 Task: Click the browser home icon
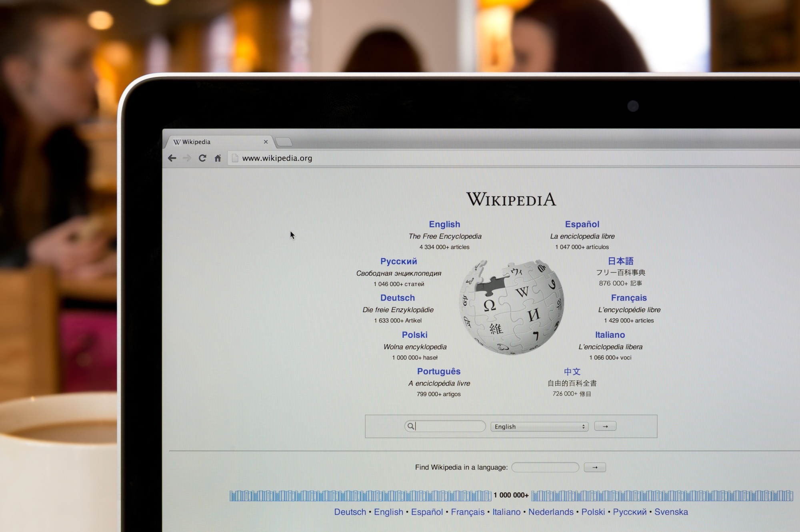coord(220,158)
